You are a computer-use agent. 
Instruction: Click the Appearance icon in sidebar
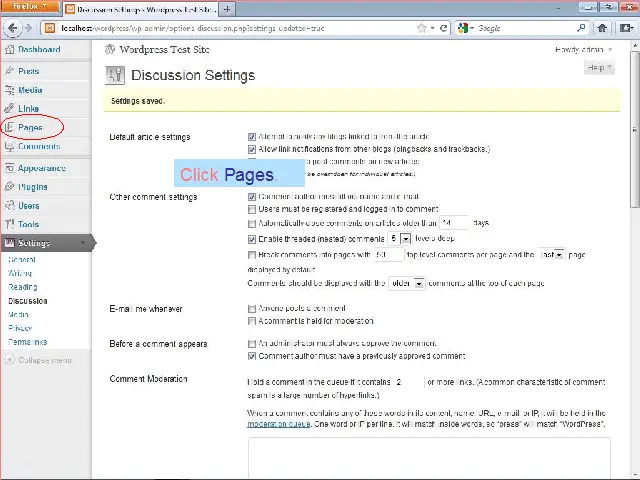tap(9, 168)
